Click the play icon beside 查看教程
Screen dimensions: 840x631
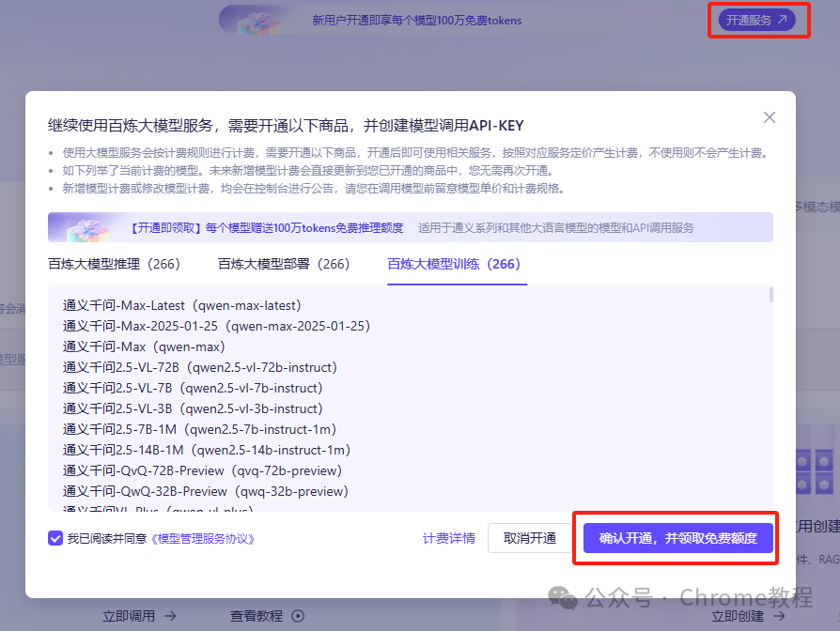(x=298, y=616)
